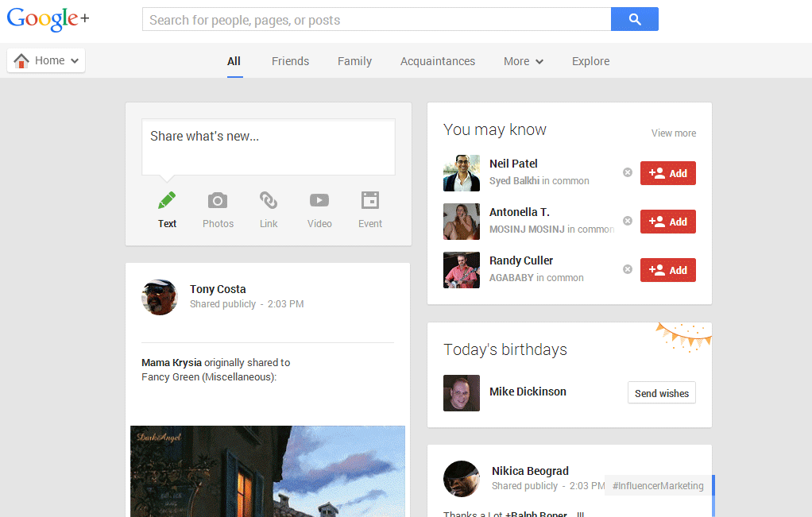Add Antonella T. to circles
This screenshot has width=812, height=517.
coord(668,222)
